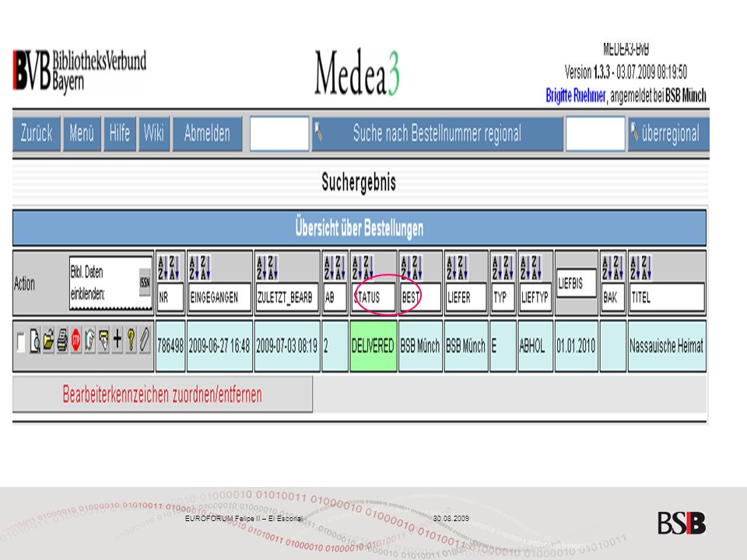Click the NR filter field
Image resolution: width=747 pixels, height=560 pixels.
[170, 298]
